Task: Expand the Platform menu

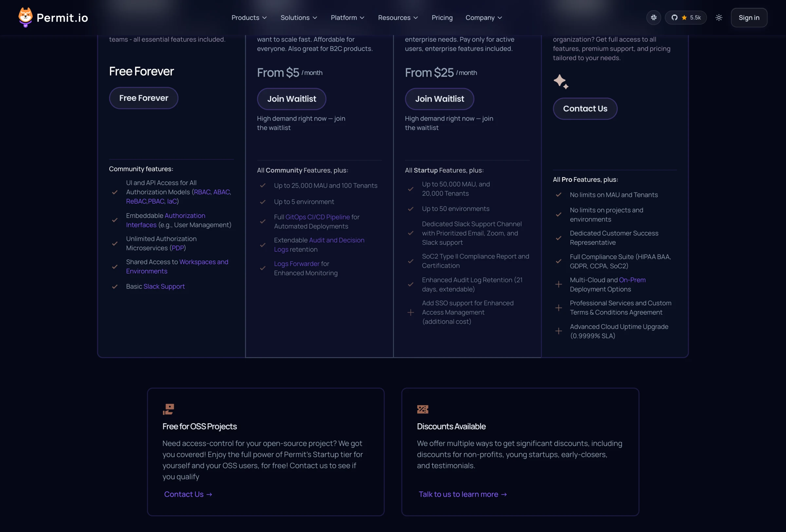Action: pos(347,18)
